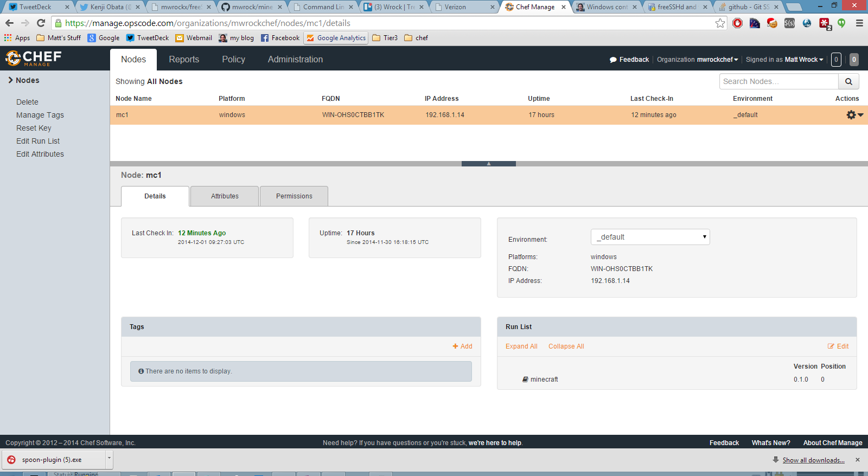The height and width of the screenshot is (476, 868).
Task: Open the Facebook bookmark
Action: [x=280, y=38]
